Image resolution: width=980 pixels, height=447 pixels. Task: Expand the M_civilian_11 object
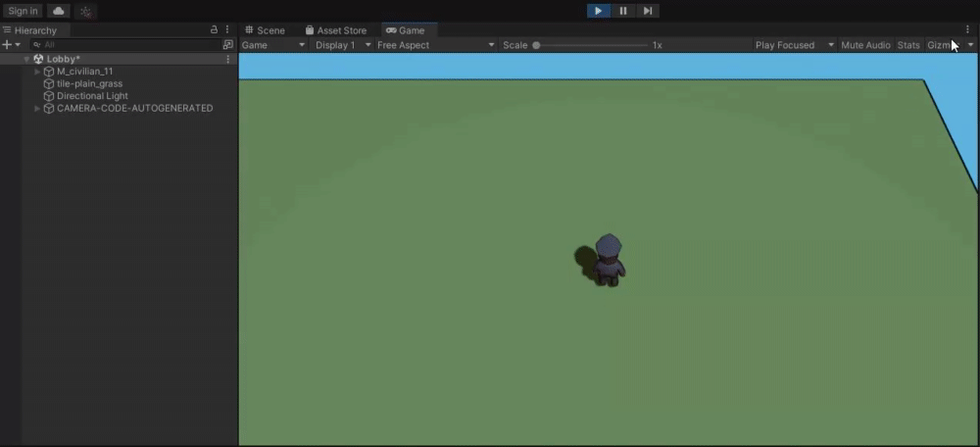click(x=37, y=72)
